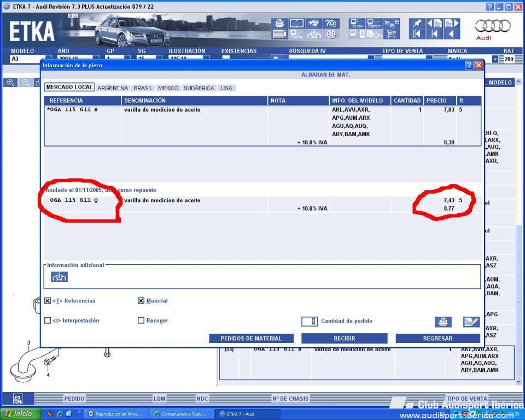Image resolution: width=525 pixels, height=420 pixels.
Task: Click the edit note icon in the dialog
Action: (x=471, y=322)
